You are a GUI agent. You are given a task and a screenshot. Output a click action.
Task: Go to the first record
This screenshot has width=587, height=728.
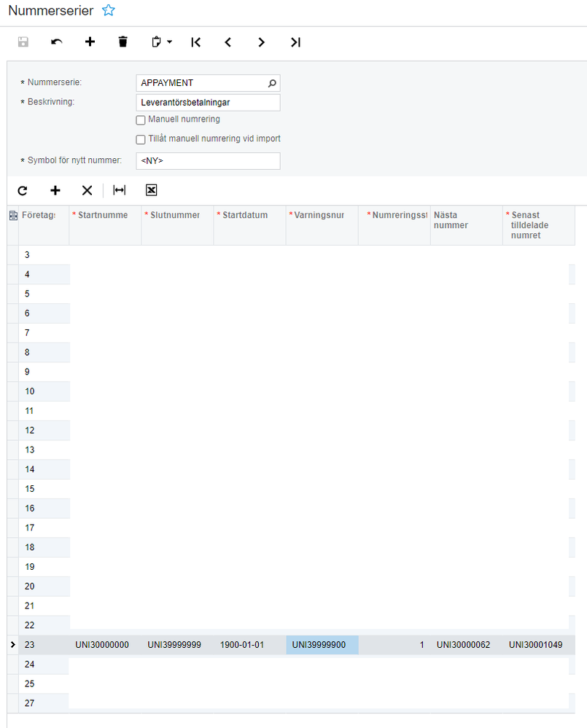pyautogui.click(x=196, y=42)
